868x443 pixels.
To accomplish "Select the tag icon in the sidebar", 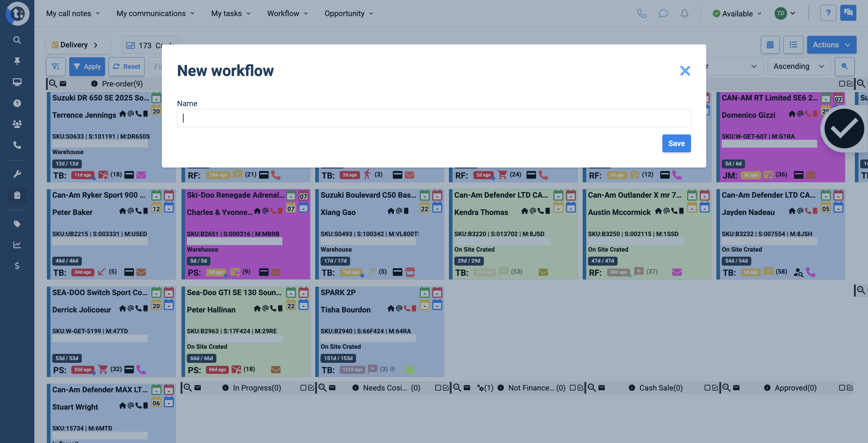I will point(17,224).
